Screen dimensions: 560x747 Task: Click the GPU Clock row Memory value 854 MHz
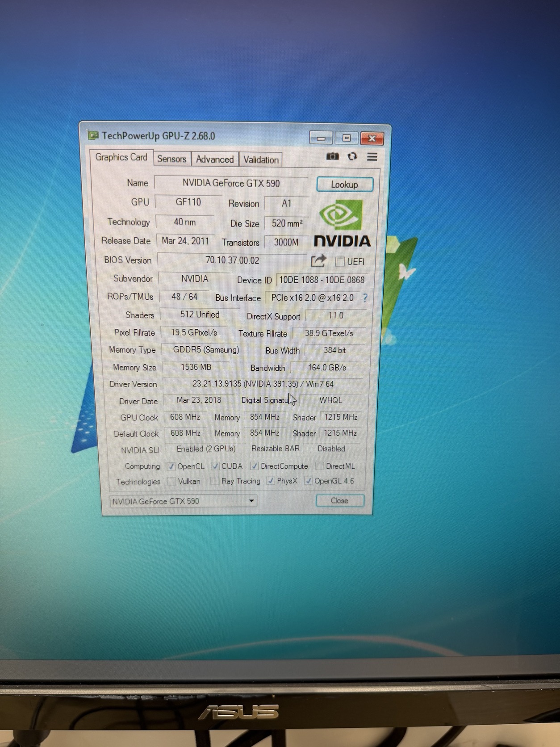(265, 417)
